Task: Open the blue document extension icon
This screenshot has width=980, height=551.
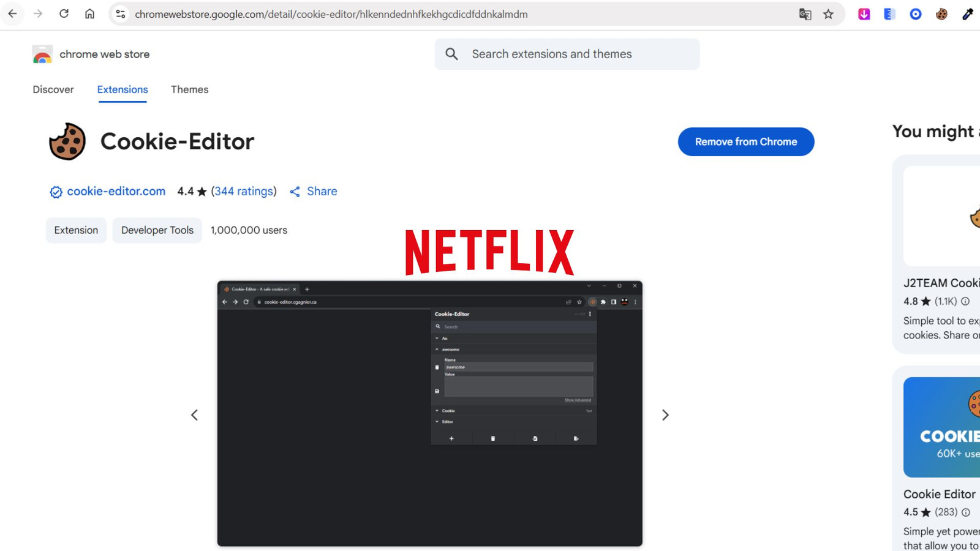Action: (x=889, y=14)
